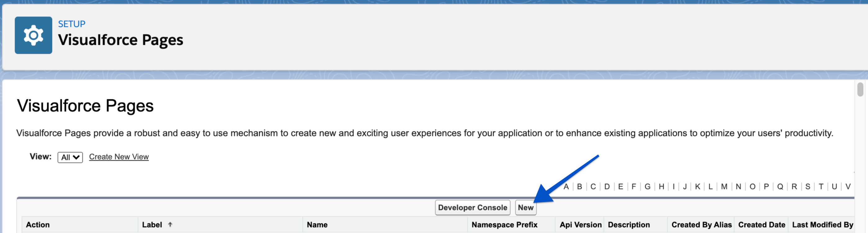Click the Visualforce Pages content heading
This screenshot has width=868, height=233.
coord(85,106)
